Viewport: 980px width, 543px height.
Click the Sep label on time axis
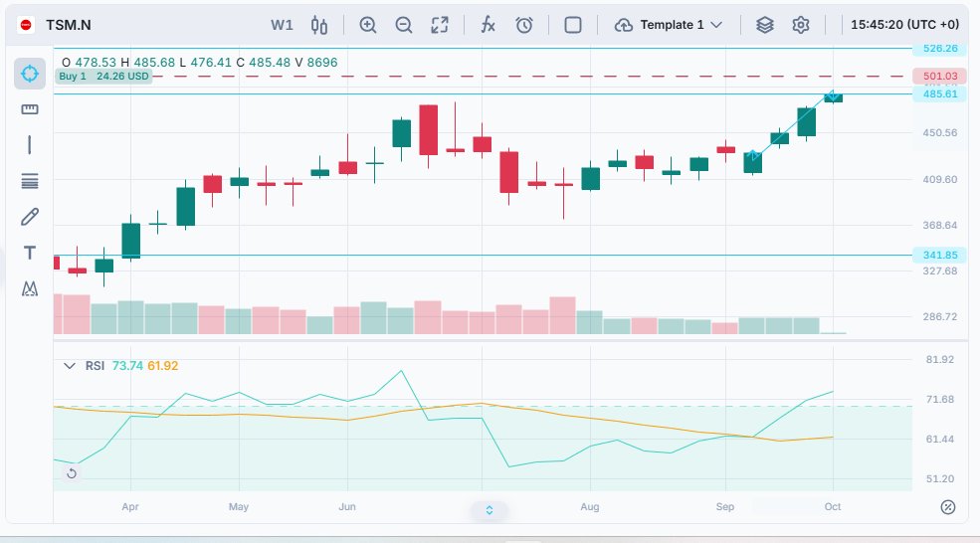point(725,507)
